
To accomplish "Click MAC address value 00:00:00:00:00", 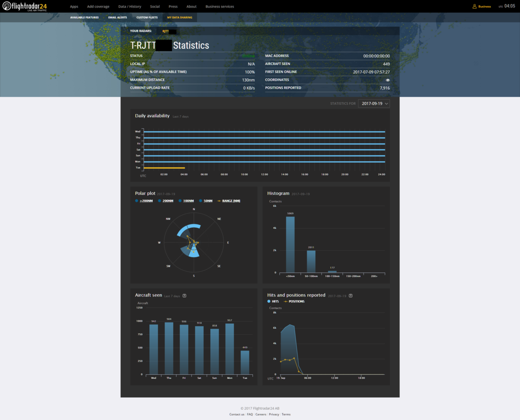I will click(x=376, y=56).
